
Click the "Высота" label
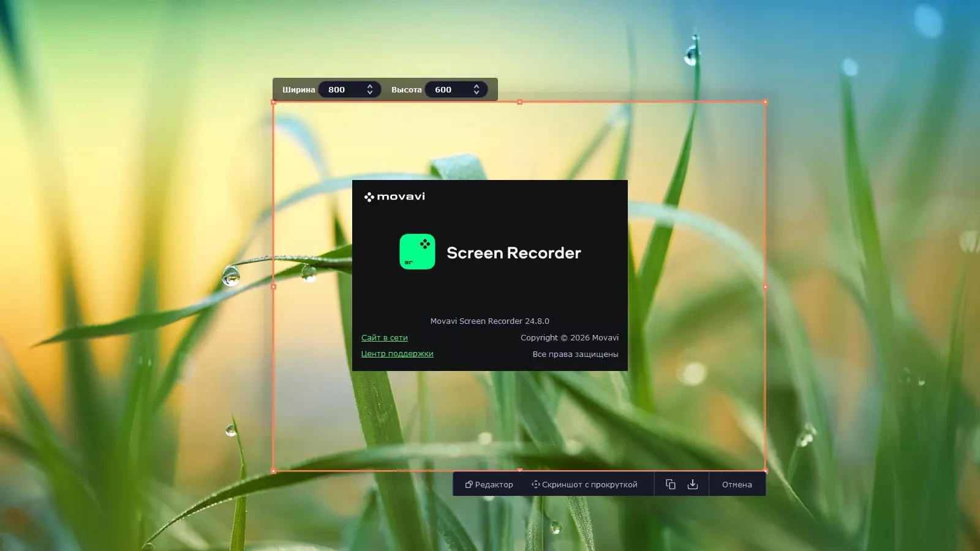(407, 89)
